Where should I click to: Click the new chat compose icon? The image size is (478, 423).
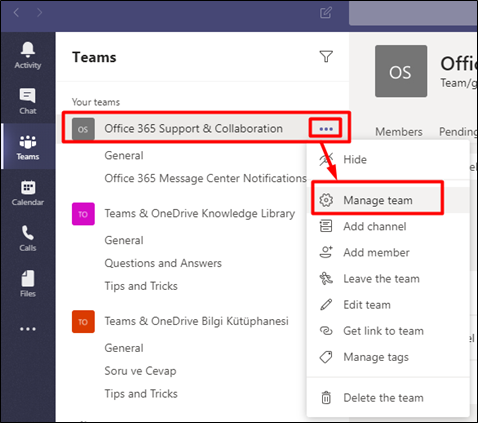click(x=326, y=13)
